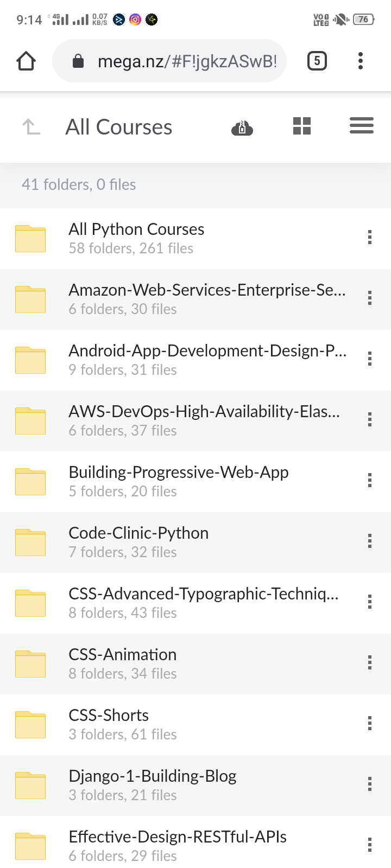This screenshot has width=391, height=868.
Task: Click the Building-Progressive-Web-App folder icon
Action: [30, 482]
